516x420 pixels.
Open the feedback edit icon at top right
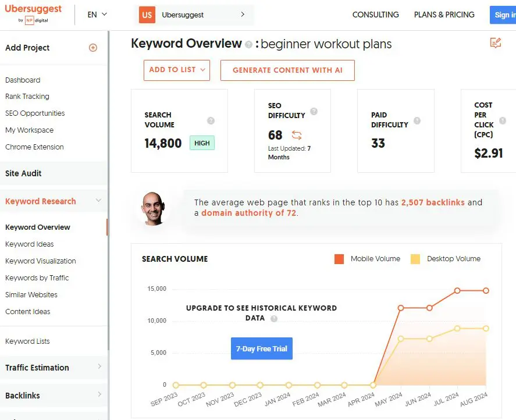(495, 43)
